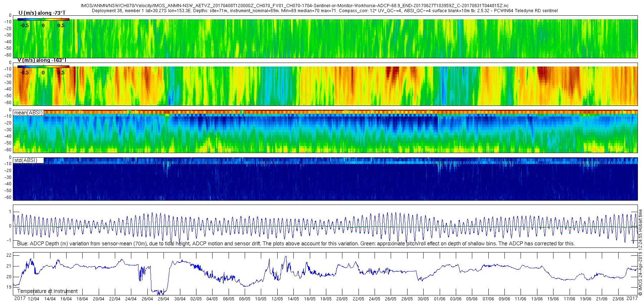Click the '-40' depth tick in mean(ABSI) panel

(8, 136)
